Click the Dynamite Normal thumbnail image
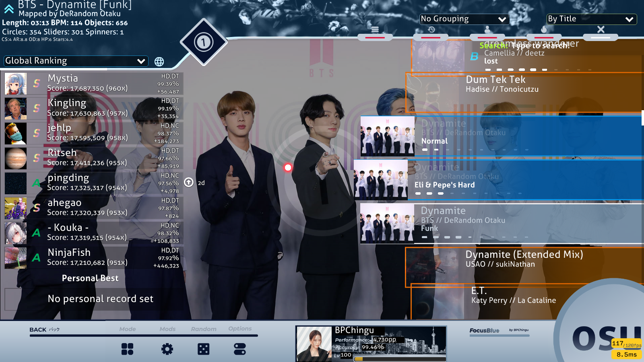Viewport: 644px width, 362px height. click(387, 136)
